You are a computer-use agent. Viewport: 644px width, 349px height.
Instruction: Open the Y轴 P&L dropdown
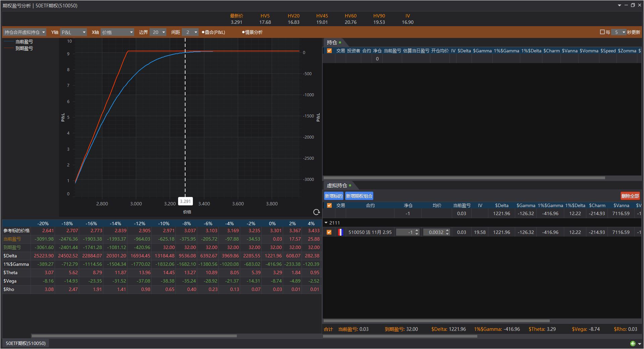(x=73, y=32)
